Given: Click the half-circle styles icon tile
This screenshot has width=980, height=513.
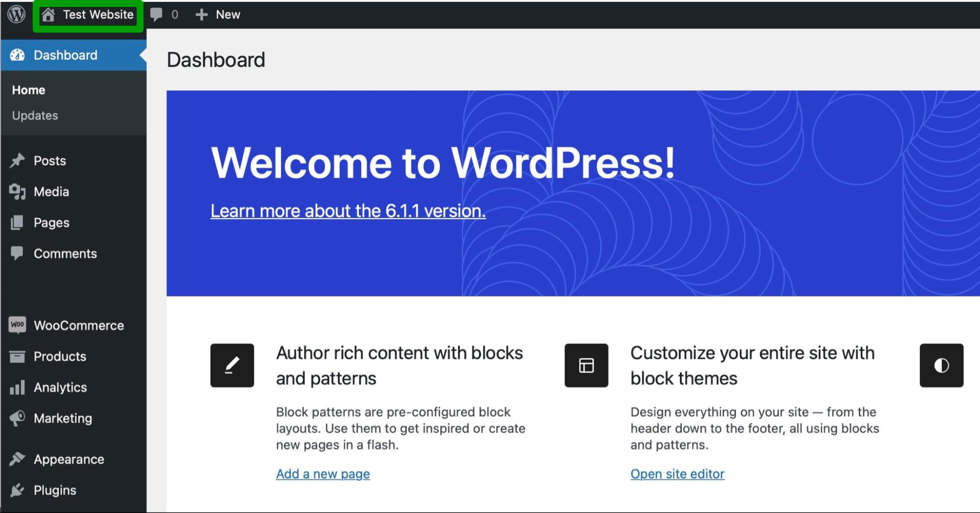Looking at the screenshot, I should tap(941, 366).
